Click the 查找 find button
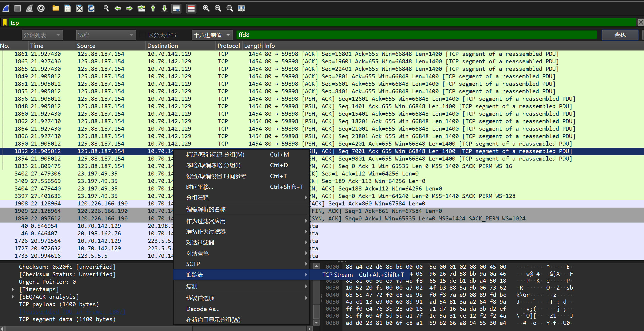Screen dimensions: 644x331 [x=620, y=35]
